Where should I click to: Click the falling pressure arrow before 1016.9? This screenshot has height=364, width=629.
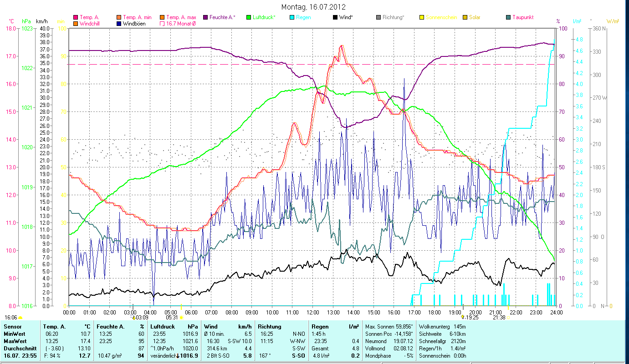click(178, 356)
